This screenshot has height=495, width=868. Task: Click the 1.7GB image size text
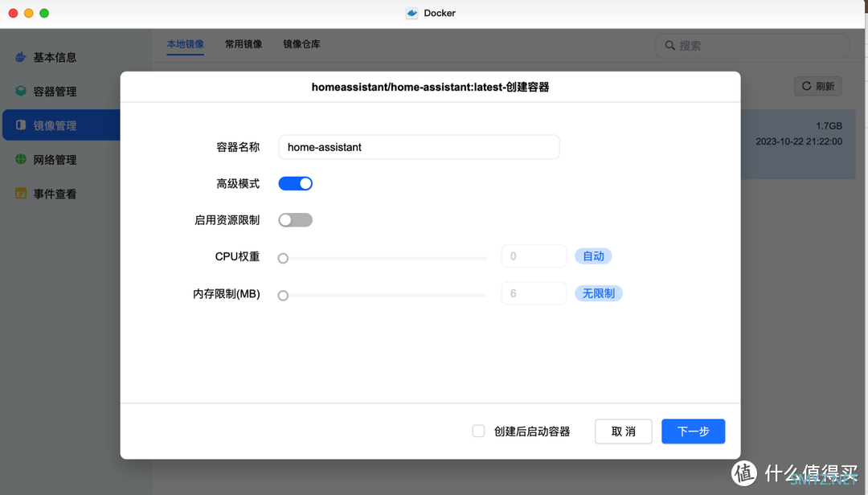point(829,126)
